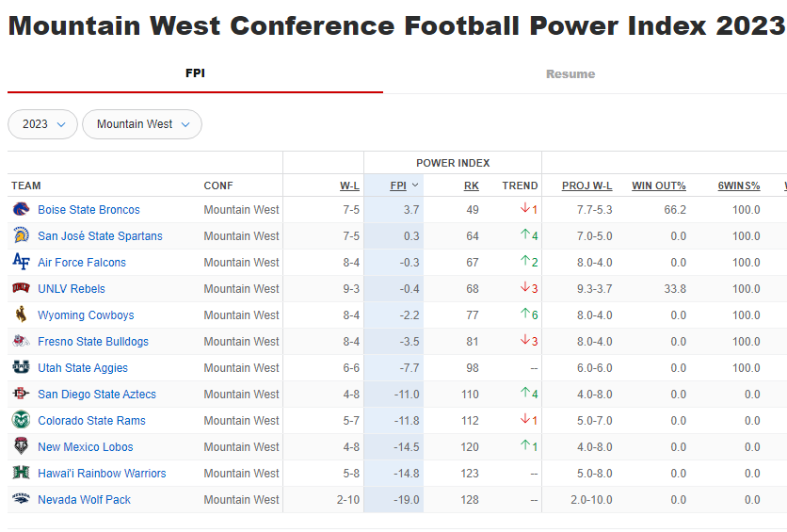The image size is (787, 532).
Task: Switch to the Resume tab
Action: 570,73
